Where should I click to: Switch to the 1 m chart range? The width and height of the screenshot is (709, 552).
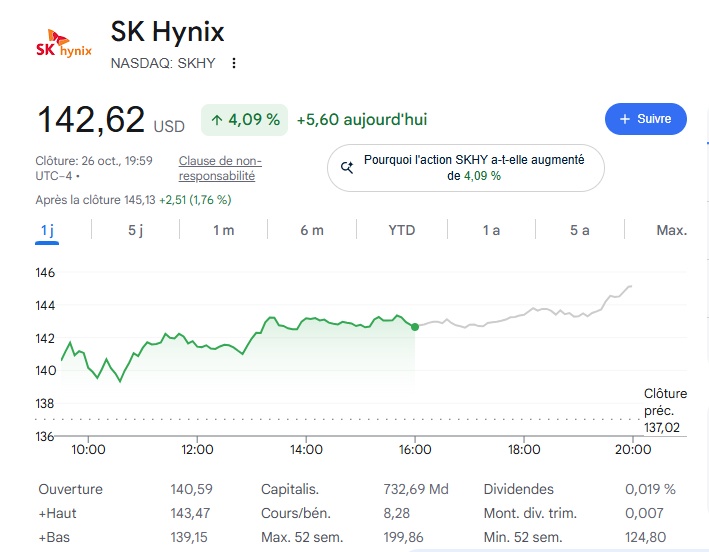[223, 231]
